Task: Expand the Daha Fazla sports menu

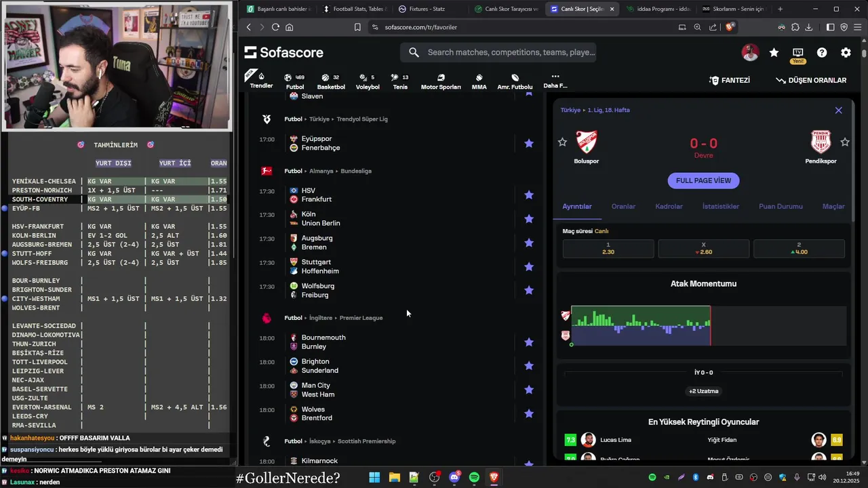Action: pyautogui.click(x=555, y=81)
